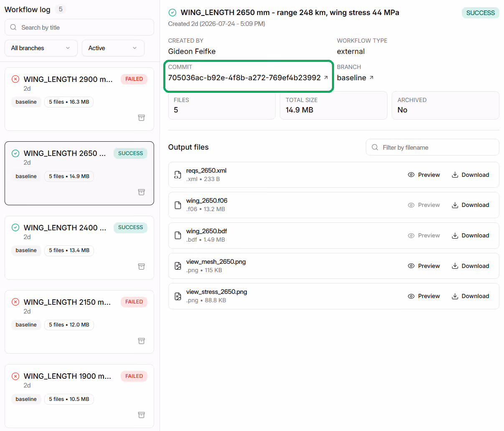Download wing_2650.bdf
504x431 pixels.
point(470,235)
